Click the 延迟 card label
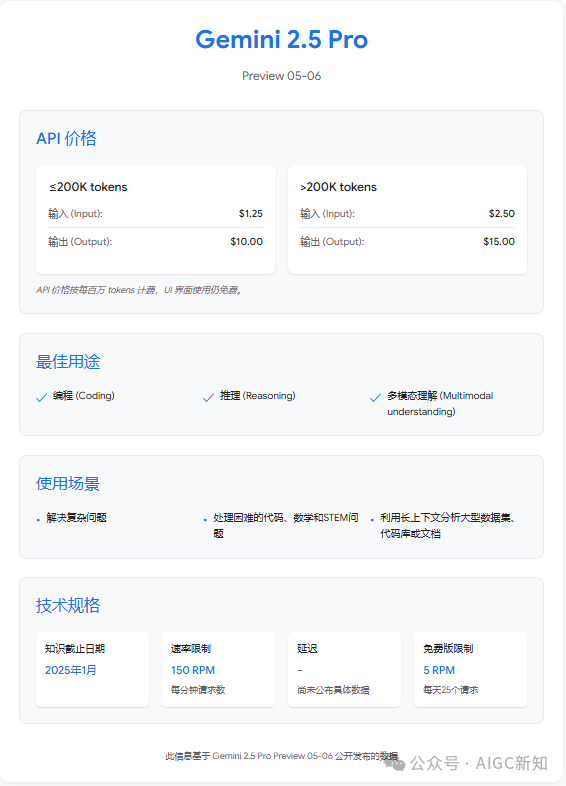 (307, 649)
